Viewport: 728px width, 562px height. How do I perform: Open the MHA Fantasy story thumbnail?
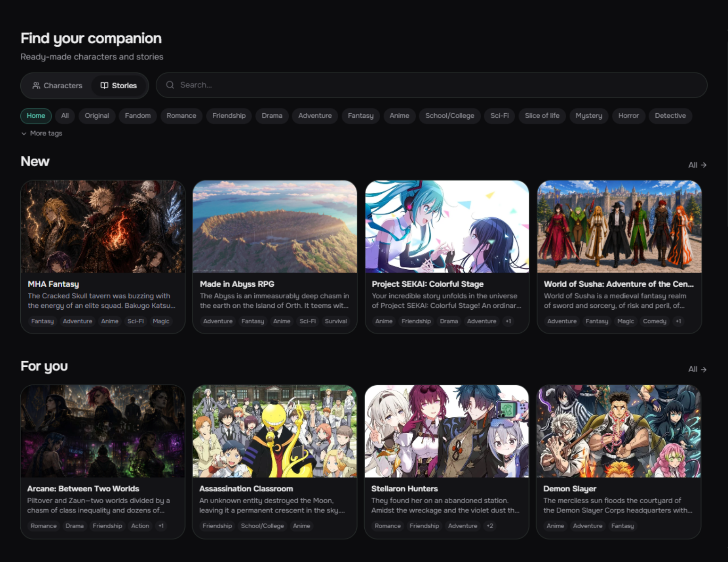103,226
